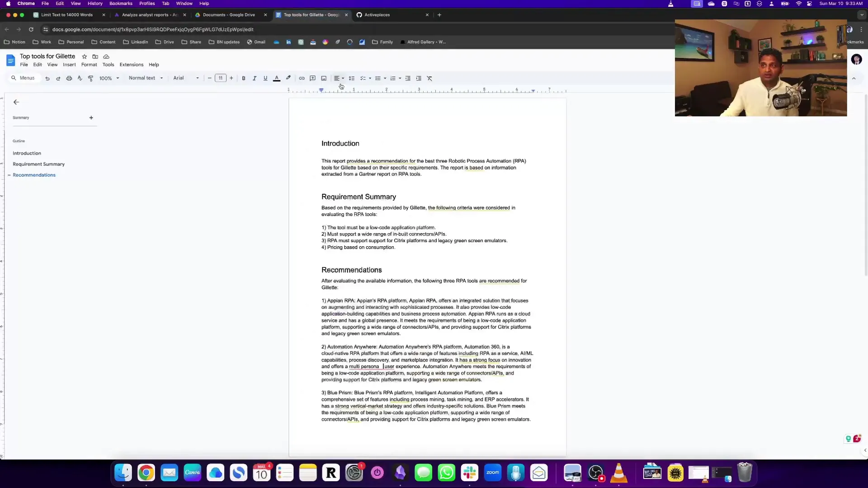Open the Normal text style dropdown

click(146, 78)
